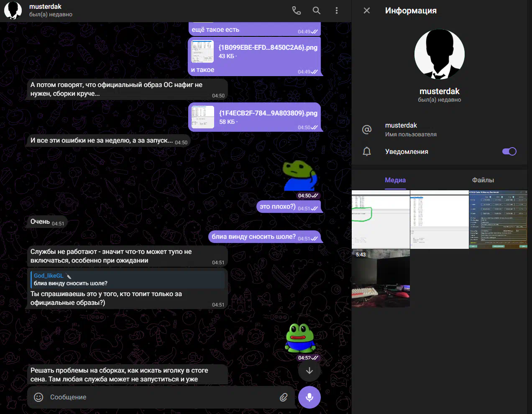Open the 5:43 video in media grid
Viewport: 532px width, 414px height.
[x=381, y=278]
